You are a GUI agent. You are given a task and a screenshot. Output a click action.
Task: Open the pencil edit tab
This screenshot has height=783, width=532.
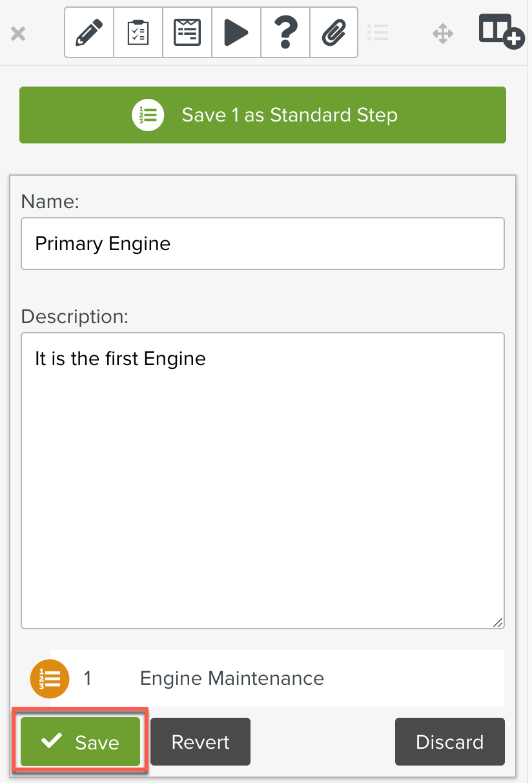coord(89,32)
